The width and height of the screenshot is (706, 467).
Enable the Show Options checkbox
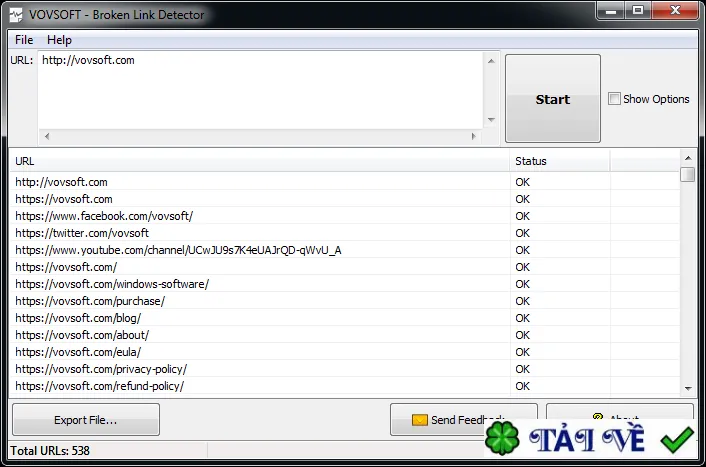click(x=614, y=99)
